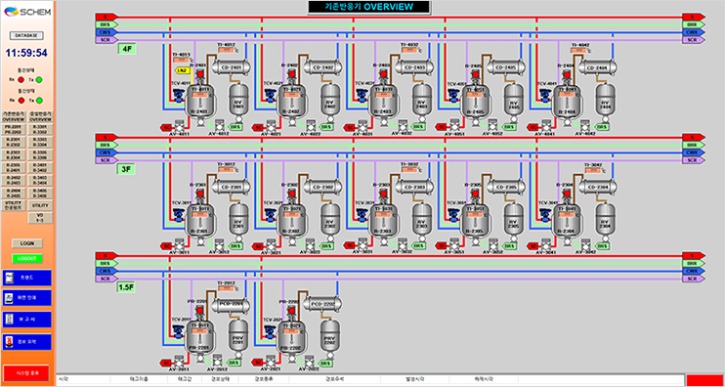The height and width of the screenshot is (387, 725).
Task: Click the TI-4012 temperature readout
Action: click(x=227, y=50)
